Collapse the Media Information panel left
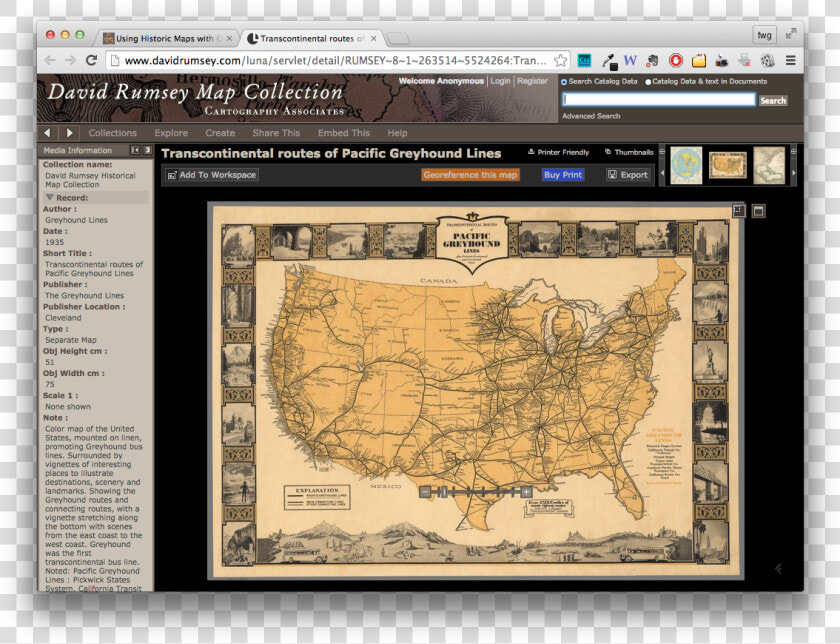 [x=135, y=151]
